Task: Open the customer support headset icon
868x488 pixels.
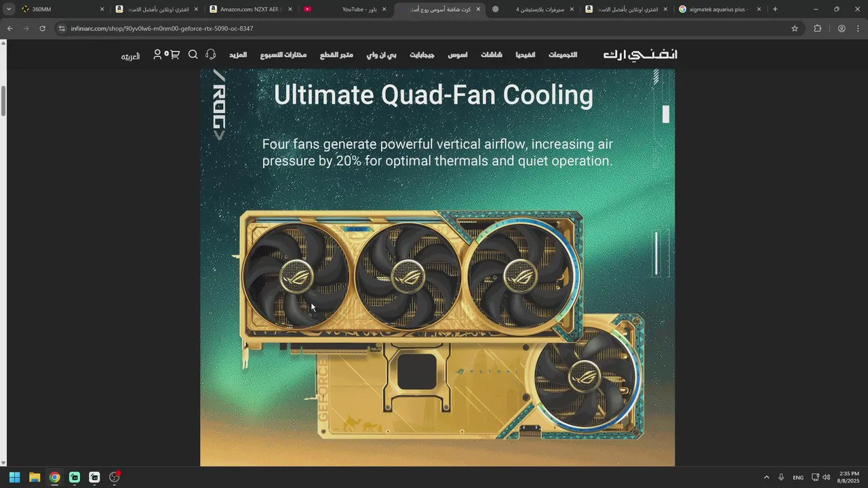Action: point(211,54)
